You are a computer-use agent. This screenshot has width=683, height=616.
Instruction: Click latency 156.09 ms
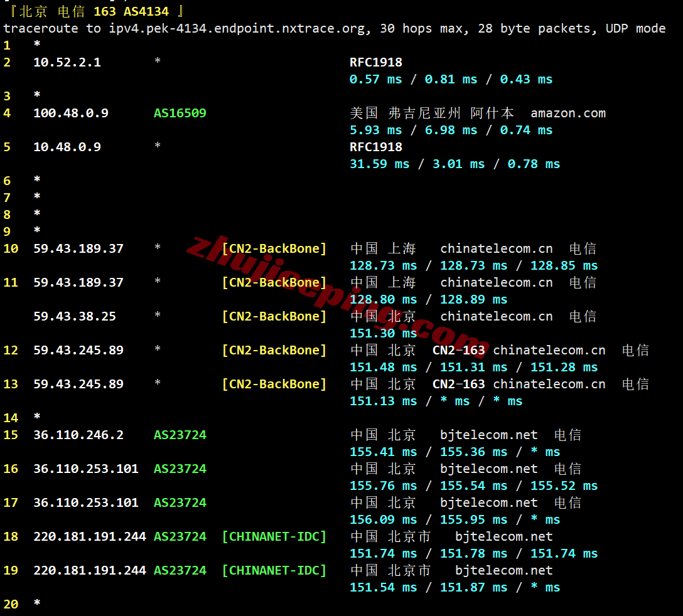point(384,520)
